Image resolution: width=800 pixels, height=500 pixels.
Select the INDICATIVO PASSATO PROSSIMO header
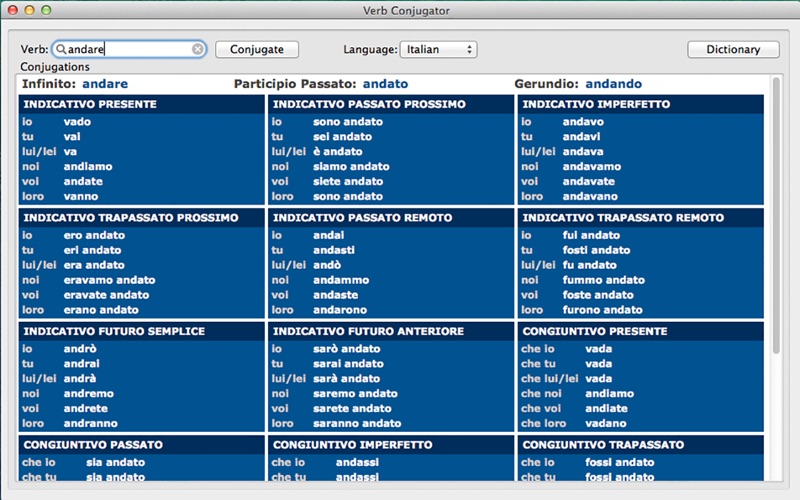click(391, 104)
